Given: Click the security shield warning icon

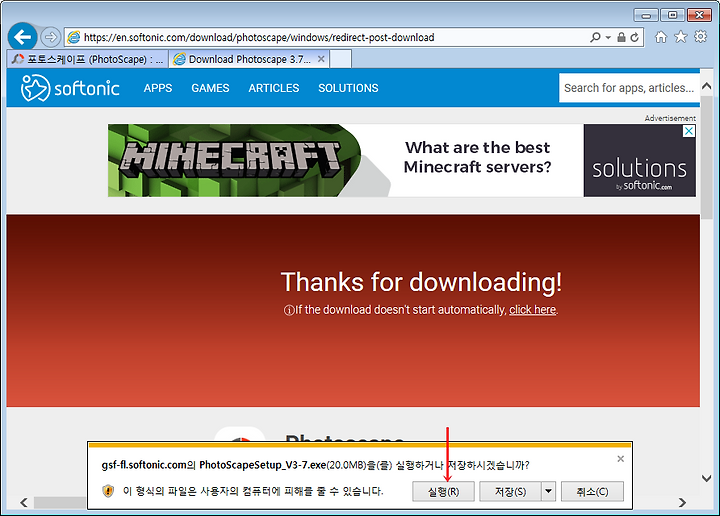Looking at the screenshot, I should pyautogui.click(x=108, y=491).
